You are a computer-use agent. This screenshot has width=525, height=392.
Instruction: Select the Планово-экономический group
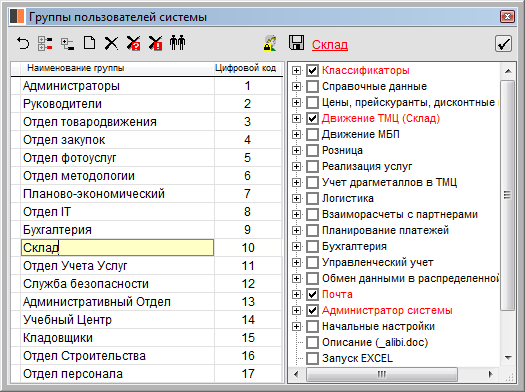tap(117, 194)
